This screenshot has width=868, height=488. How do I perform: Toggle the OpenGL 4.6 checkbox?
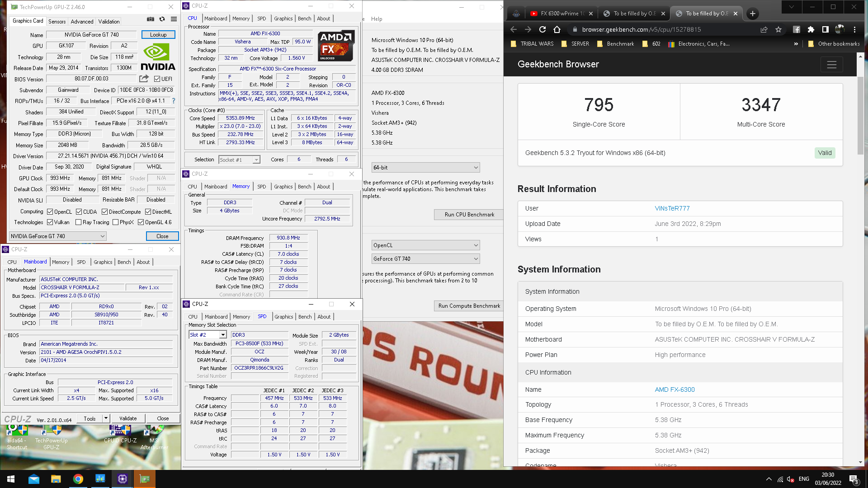click(x=141, y=222)
